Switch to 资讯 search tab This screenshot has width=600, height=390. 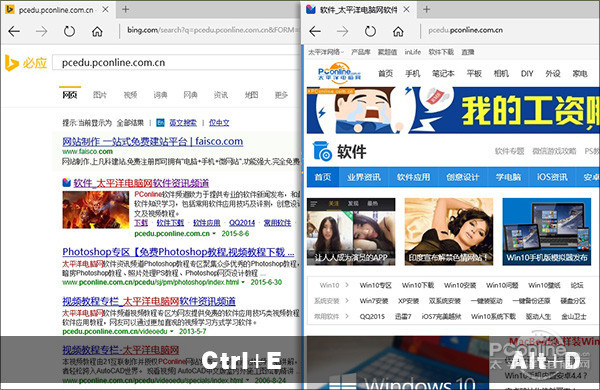coord(221,95)
